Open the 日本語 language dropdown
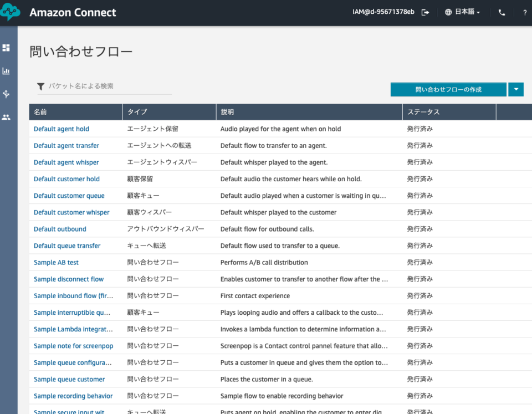This screenshot has height=414, width=532. (467, 12)
